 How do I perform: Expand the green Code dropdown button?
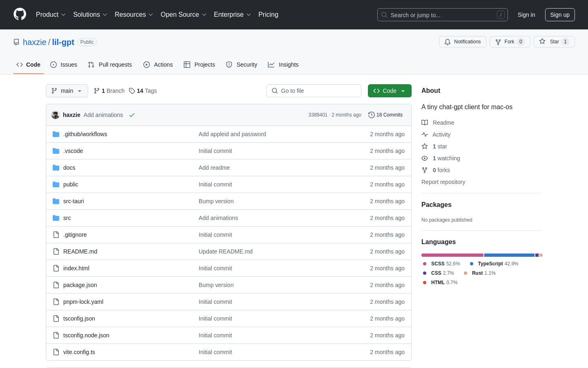coord(390,91)
